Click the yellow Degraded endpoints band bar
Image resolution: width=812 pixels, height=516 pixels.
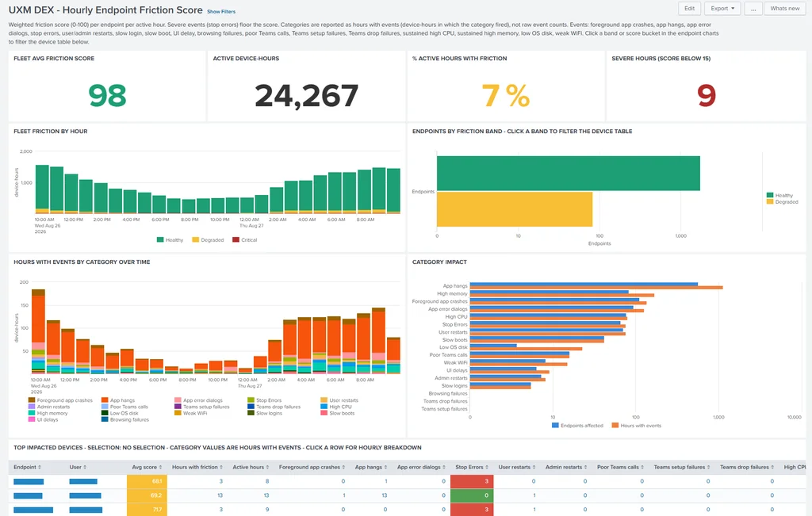(514, 209)
